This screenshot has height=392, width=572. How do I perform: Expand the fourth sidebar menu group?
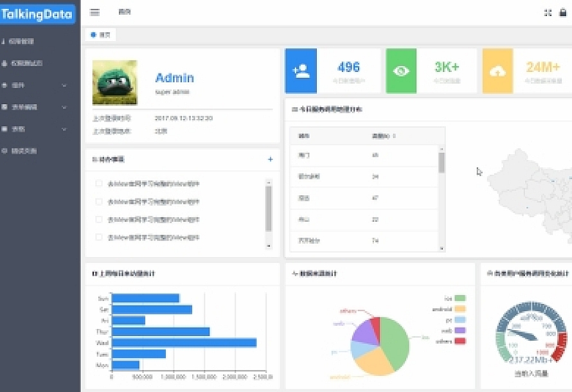tap(40, 107)
